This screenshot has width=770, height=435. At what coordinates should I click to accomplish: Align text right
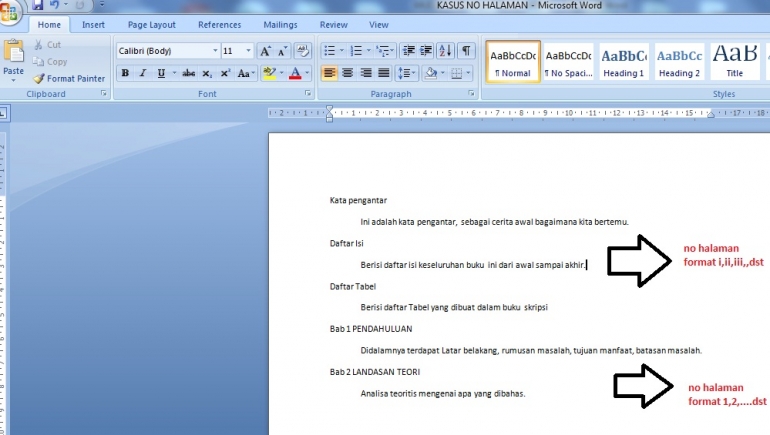[x=365, y=73]
